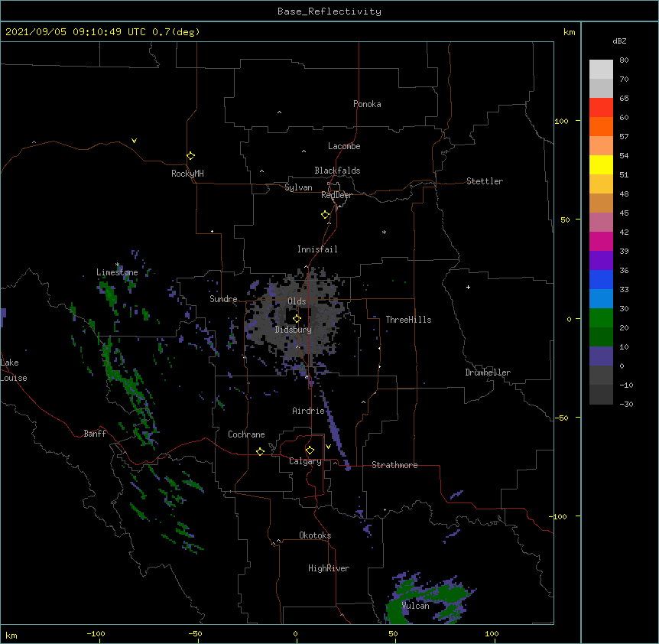This screenshot has width=659, height=644.
Task: Click the -30 value on the dBZ scale
Action: [626, 404]
